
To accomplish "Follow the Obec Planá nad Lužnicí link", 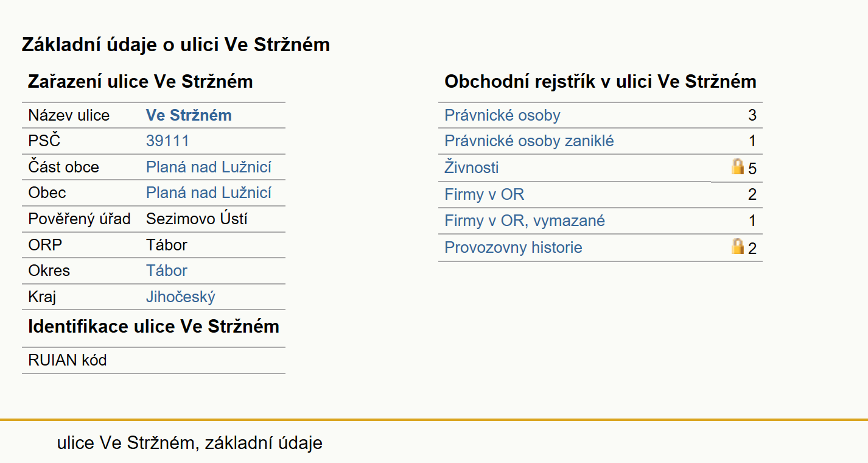I will coord(209,193).
